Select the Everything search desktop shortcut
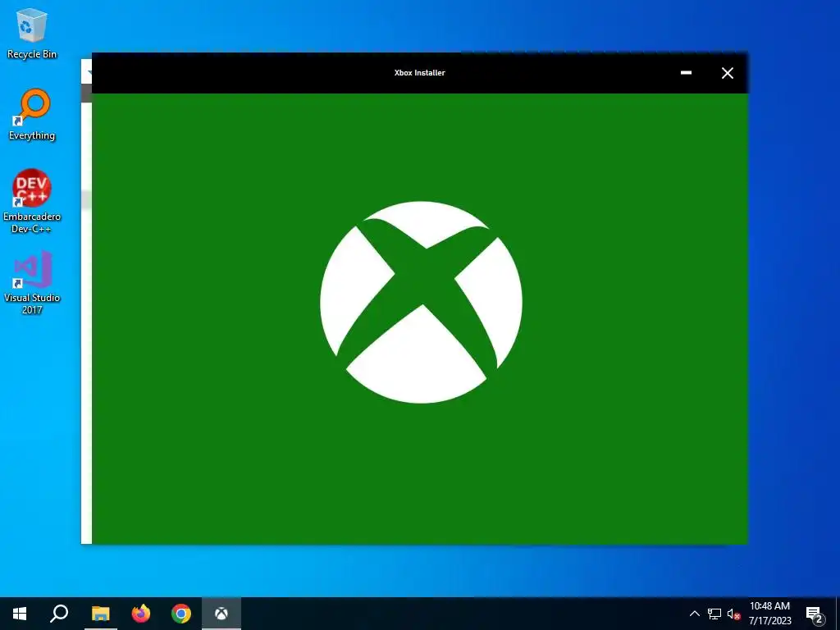 pyautogui.click(x=32, y=115)
